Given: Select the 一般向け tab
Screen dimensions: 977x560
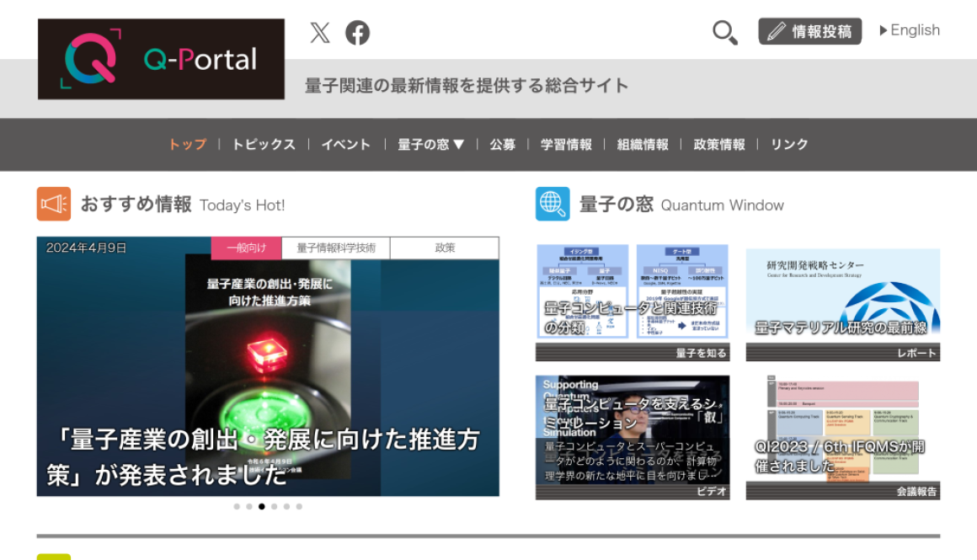Looking at the screenshot, I should tap(246, 248).
